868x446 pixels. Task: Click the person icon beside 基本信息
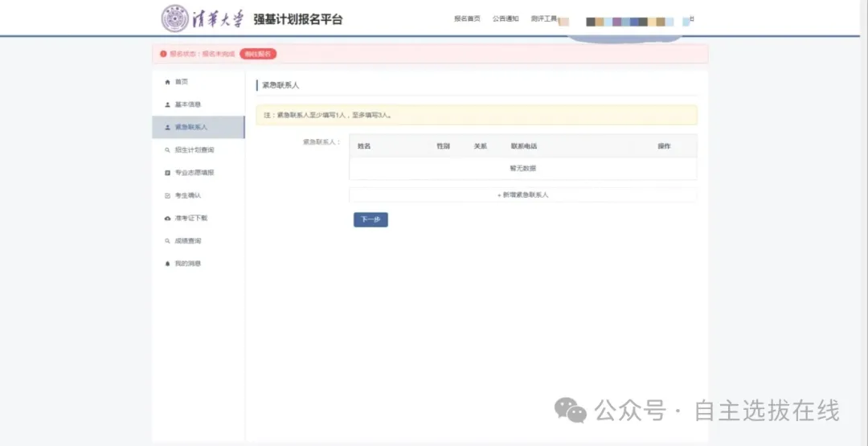click(x=167, y=104)
